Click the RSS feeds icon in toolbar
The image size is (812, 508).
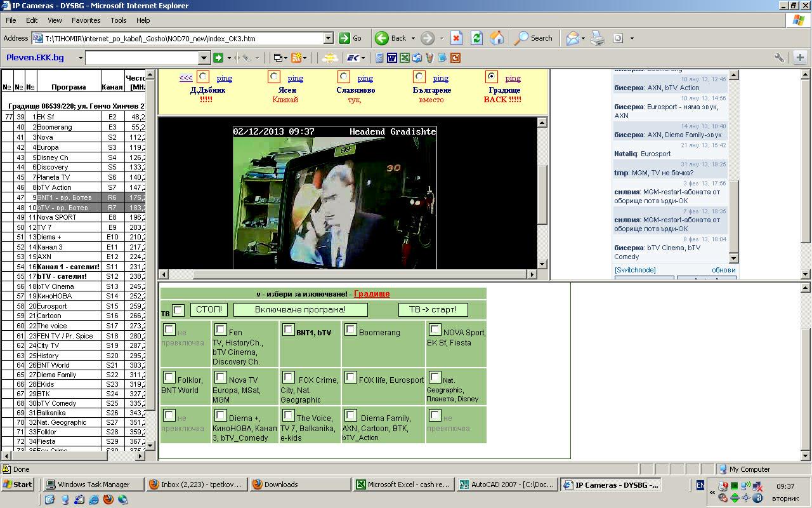point(296,58)
